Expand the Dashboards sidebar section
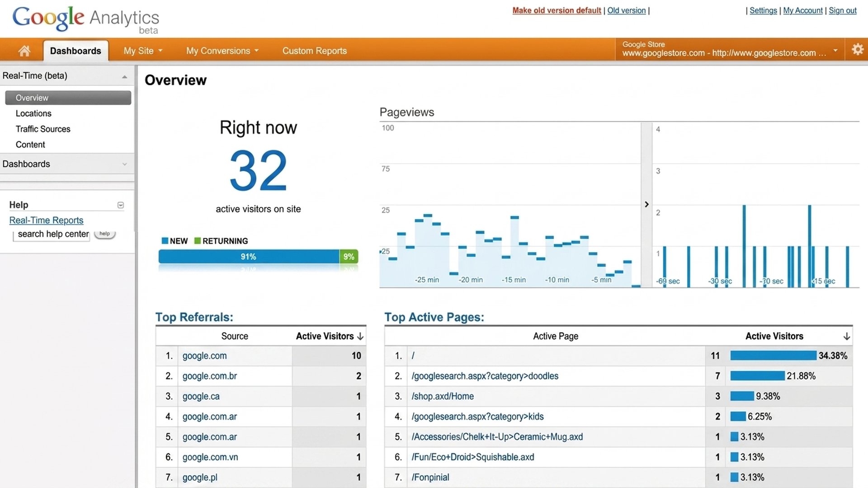 click(x=124, y=164)
